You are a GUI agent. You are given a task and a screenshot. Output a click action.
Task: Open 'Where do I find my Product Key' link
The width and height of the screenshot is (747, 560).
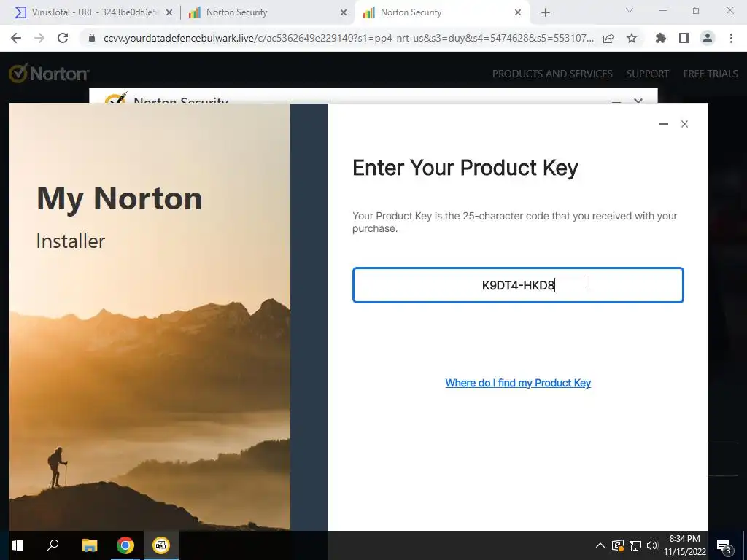click(518, 383)
